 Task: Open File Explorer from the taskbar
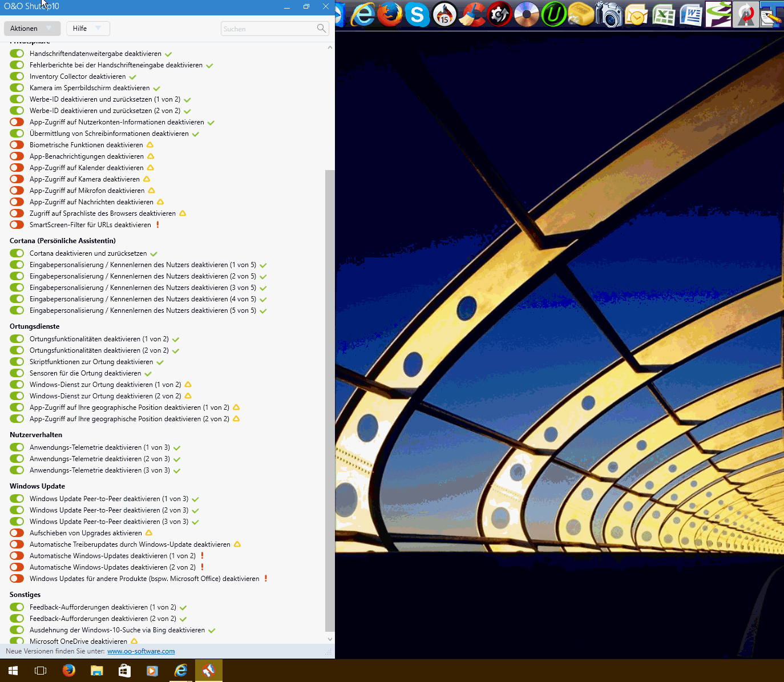click(x=96, y=671)
